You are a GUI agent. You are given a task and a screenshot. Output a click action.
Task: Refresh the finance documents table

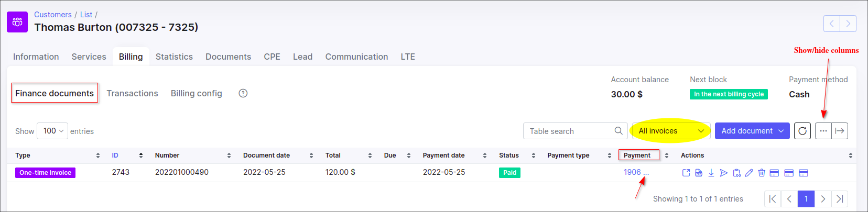point(802,131)
